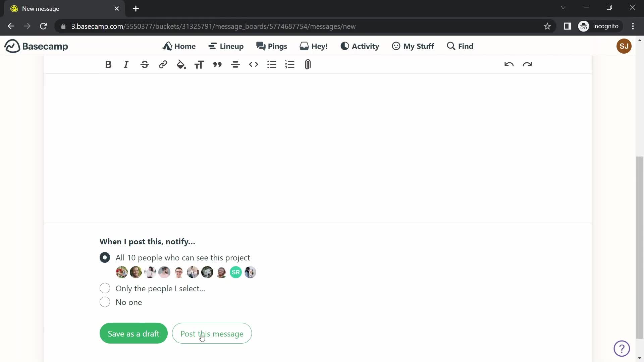Select notify no one option

coord(105,302)
